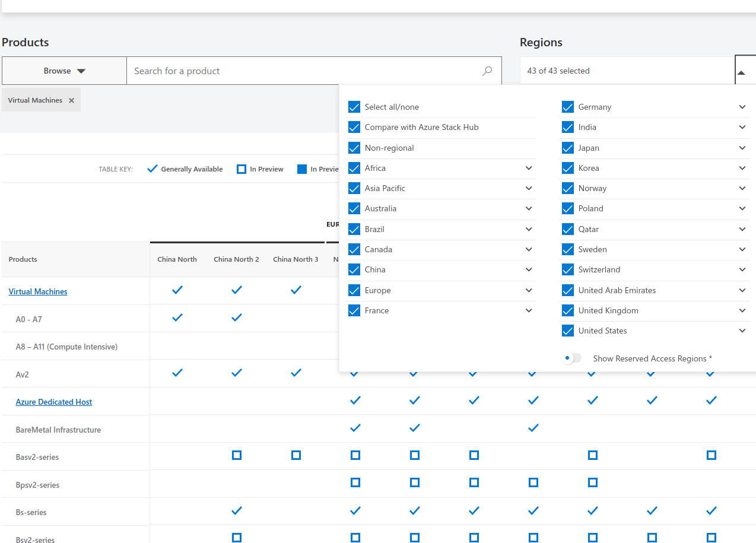756x543 pixels.
Task: Expand the Europe chevron
Action: pos(529,290)
